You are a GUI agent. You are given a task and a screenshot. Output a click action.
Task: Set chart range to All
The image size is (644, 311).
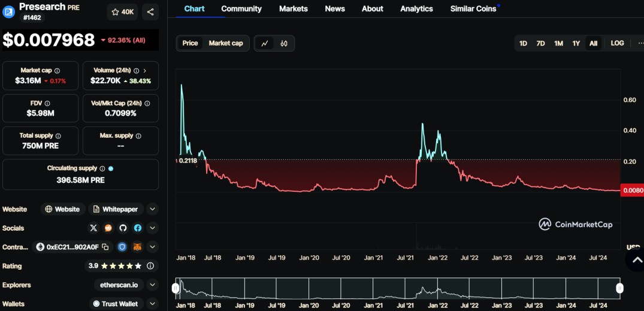click(594, 43)
